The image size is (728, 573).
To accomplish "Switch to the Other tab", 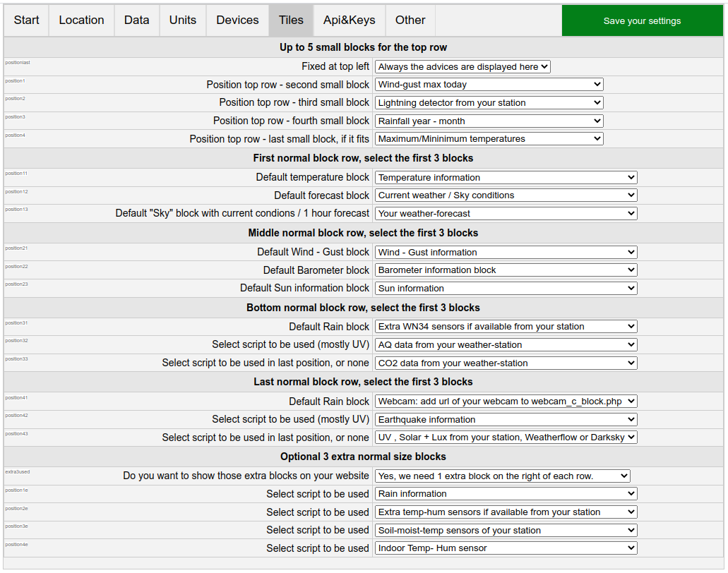I will pyautogui.click(x=410, y=20).
